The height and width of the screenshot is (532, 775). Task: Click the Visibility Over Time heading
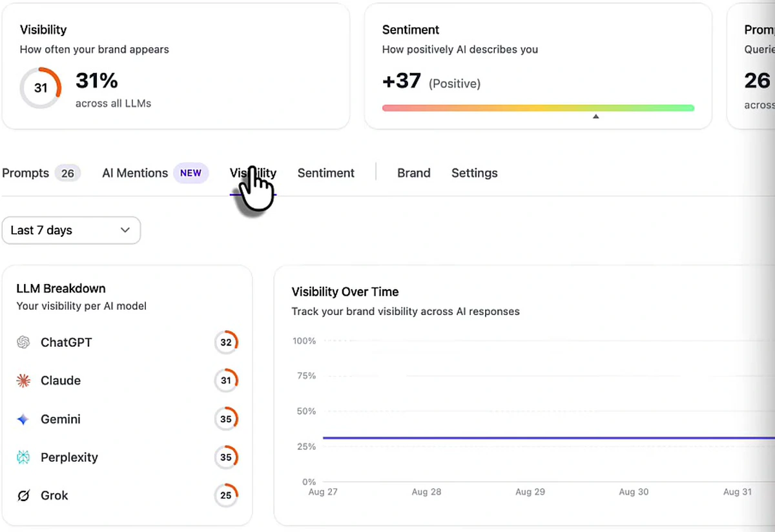[346, 292]
